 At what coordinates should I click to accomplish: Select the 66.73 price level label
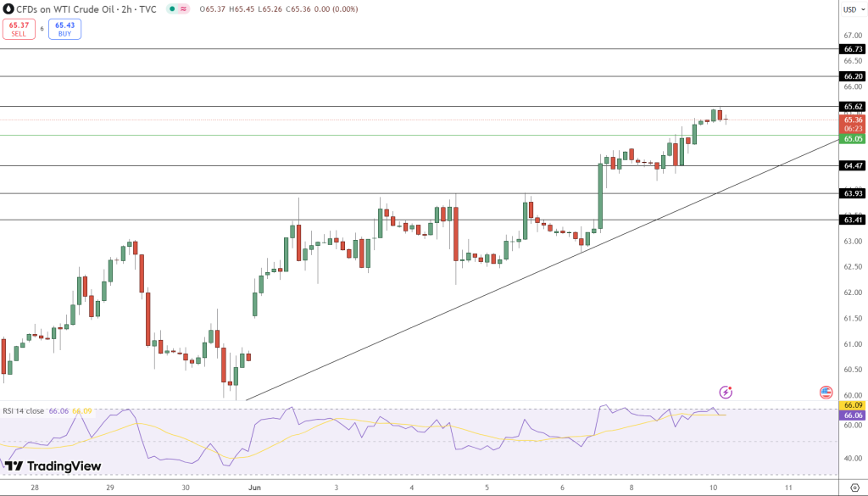(x=853, y=49)
